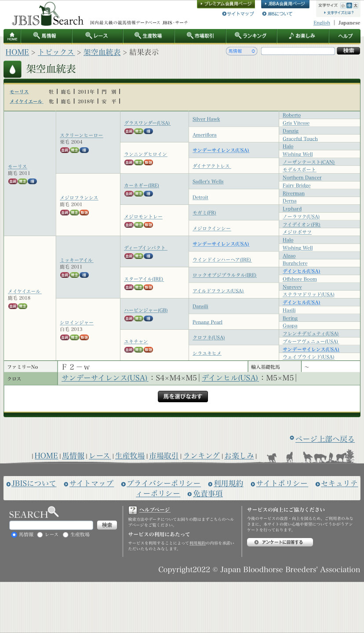Click the top search text field
Viewport: 364px width, 633px height.
tap(298, 51)
